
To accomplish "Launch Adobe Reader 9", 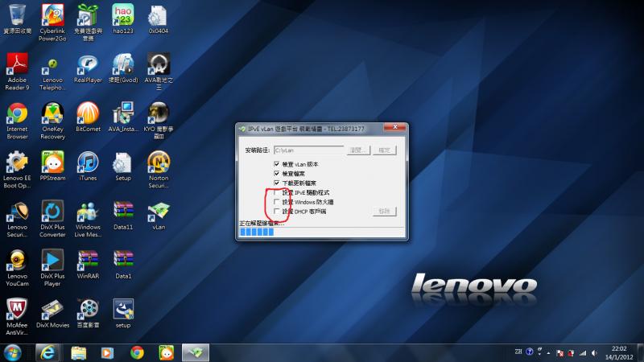I will 17,71.
